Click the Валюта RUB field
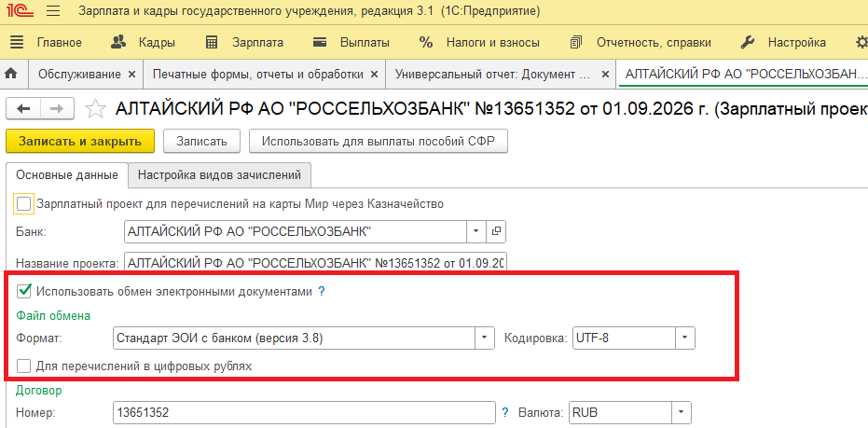Viewport: 868px width, 428px height. click(621, 412)
